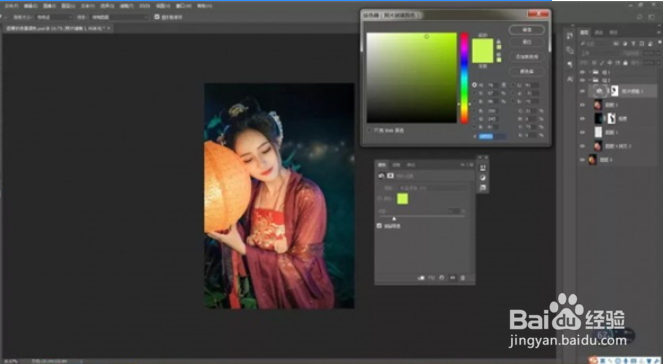This screenshot has width=664, height=364.
Task: Select the Layers tab
Action: 584,33
